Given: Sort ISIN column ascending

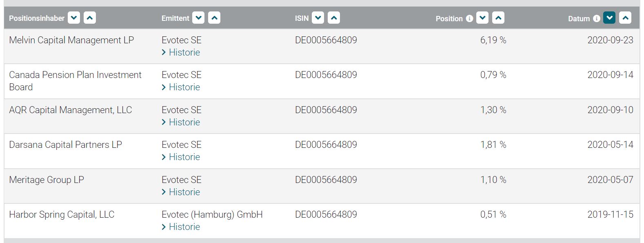Looking at the screenshot, I should [x=334, y=18].
